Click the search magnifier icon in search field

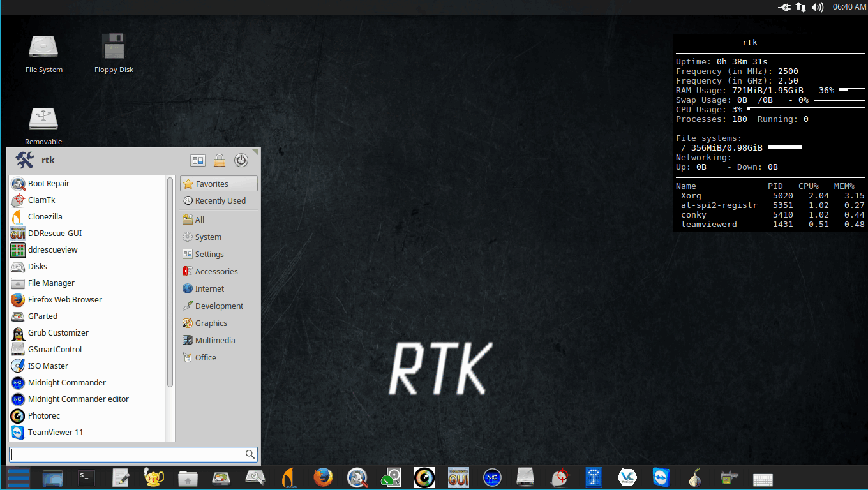pyautogui.click(x=250, y=454)
